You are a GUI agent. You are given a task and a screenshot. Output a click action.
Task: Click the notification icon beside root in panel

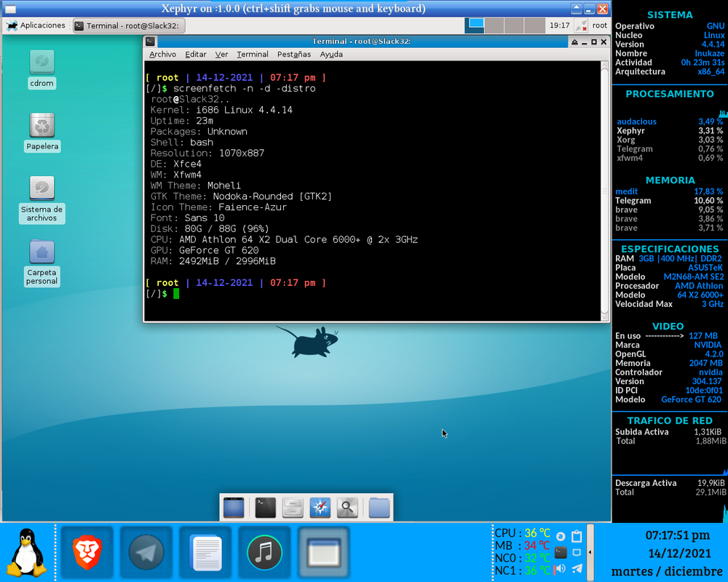click(581, 25)
